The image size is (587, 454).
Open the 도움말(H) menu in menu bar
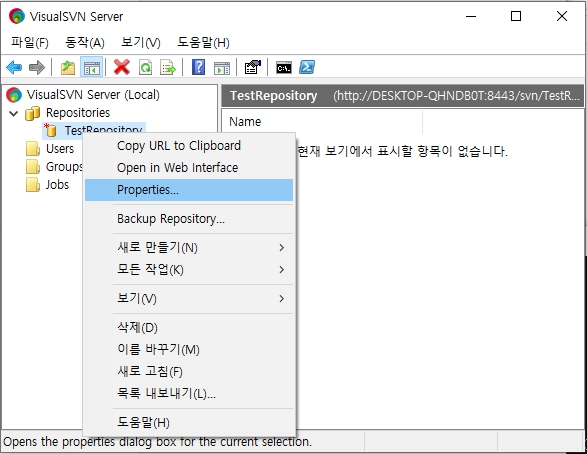pyautogui.click(x=203, y=42)
